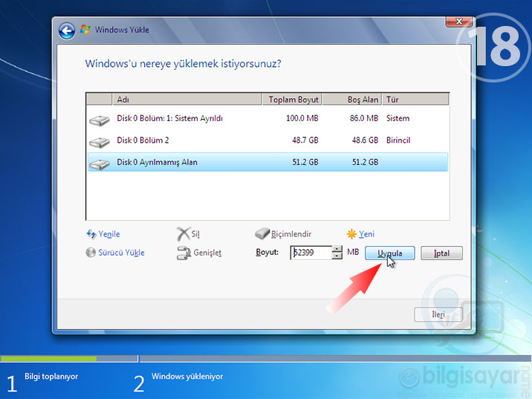Viewport: 532px width, 399px height.
Task: Click the Sil delete X icon
Action: click(184, 234)
